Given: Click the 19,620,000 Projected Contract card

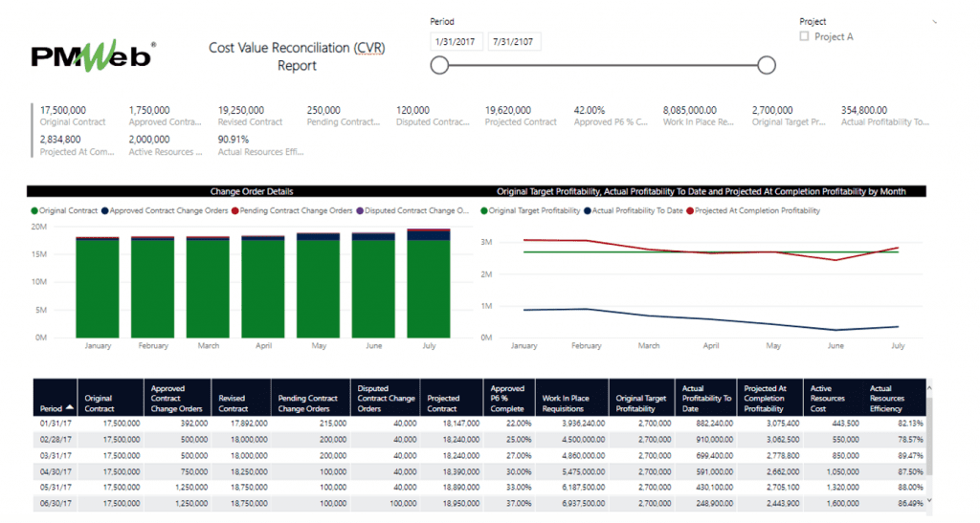Looking at the screenshot, I should tap(521, 116).
